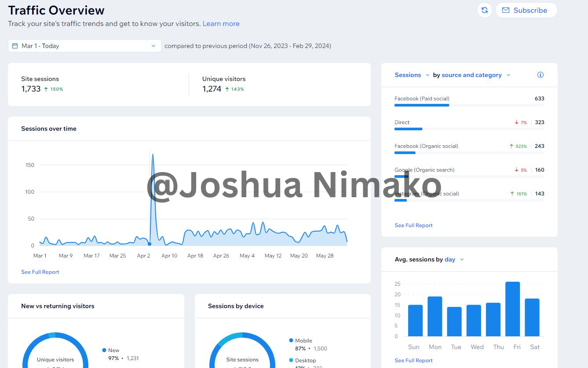Click the Fri bar in day chart
The image size is (588, 368).
point(513,309)
